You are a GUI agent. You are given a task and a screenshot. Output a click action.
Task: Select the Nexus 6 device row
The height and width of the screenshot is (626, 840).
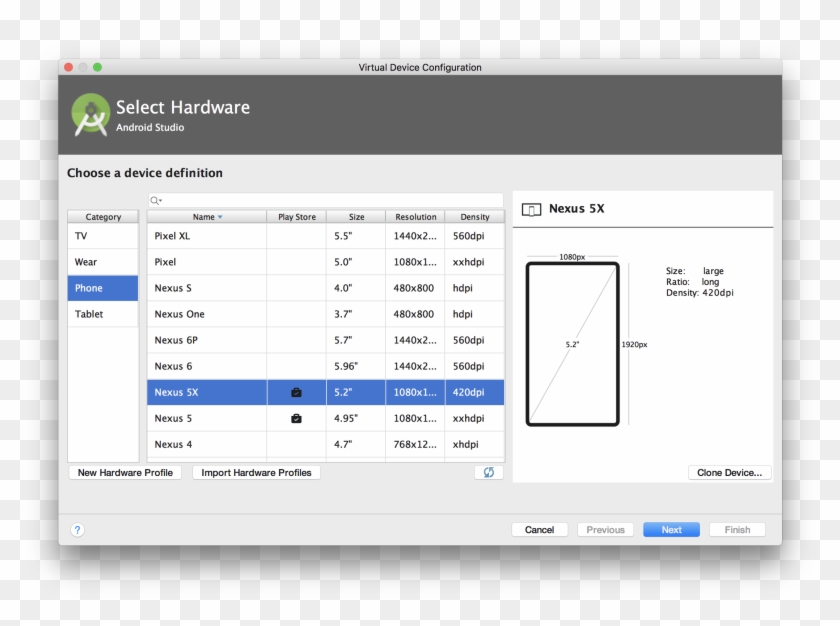326,366
